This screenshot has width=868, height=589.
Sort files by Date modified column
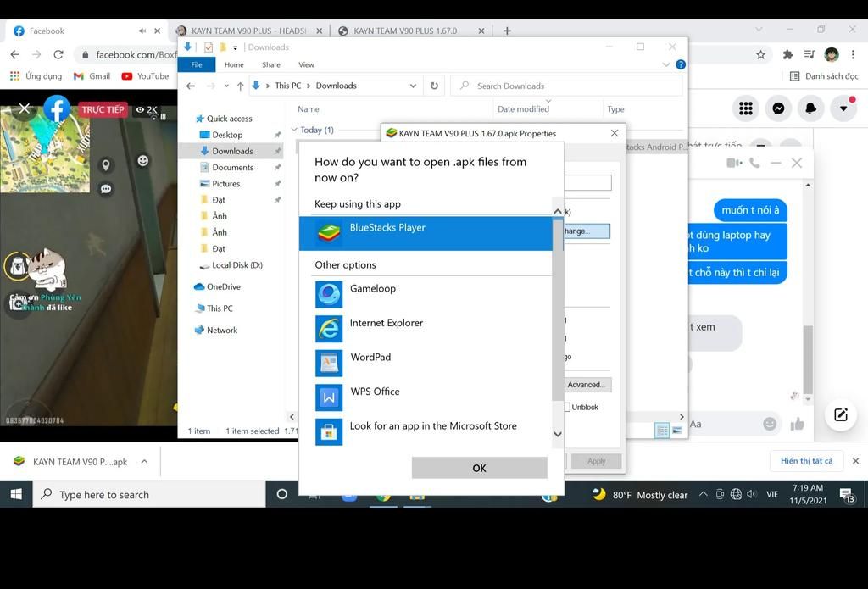tap(523, 109)
